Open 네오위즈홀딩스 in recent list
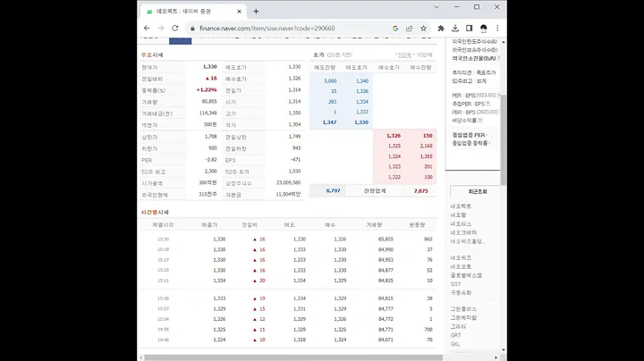Viewport: 644px width, 361px height. pyautogui.click(x=468, y=241)
